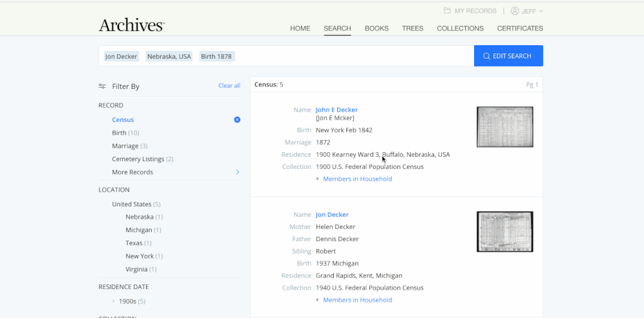The height and width of the screenshot is (318, 644).
Task: Open John E Decker record link
Action: 337,110
